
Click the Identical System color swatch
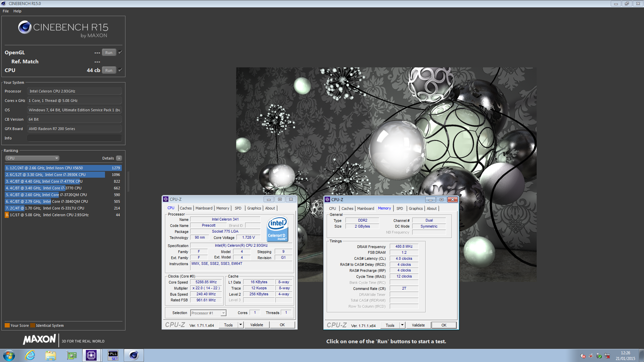pos(33,325)
